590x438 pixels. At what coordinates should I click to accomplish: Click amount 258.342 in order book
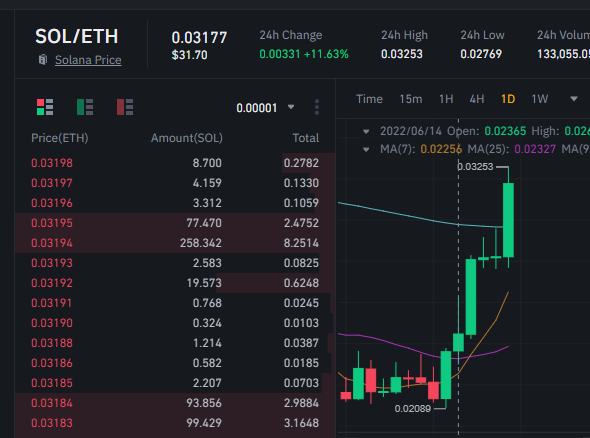(x=201, y=243)
